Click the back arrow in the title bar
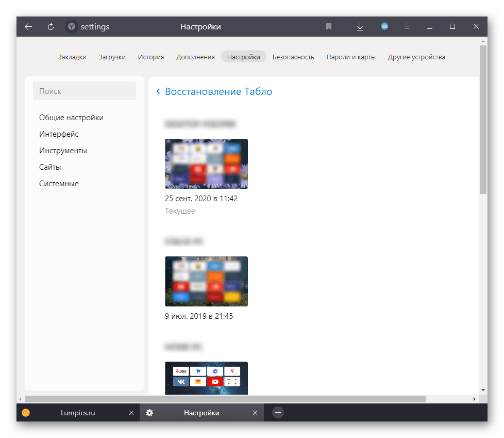 28,27
